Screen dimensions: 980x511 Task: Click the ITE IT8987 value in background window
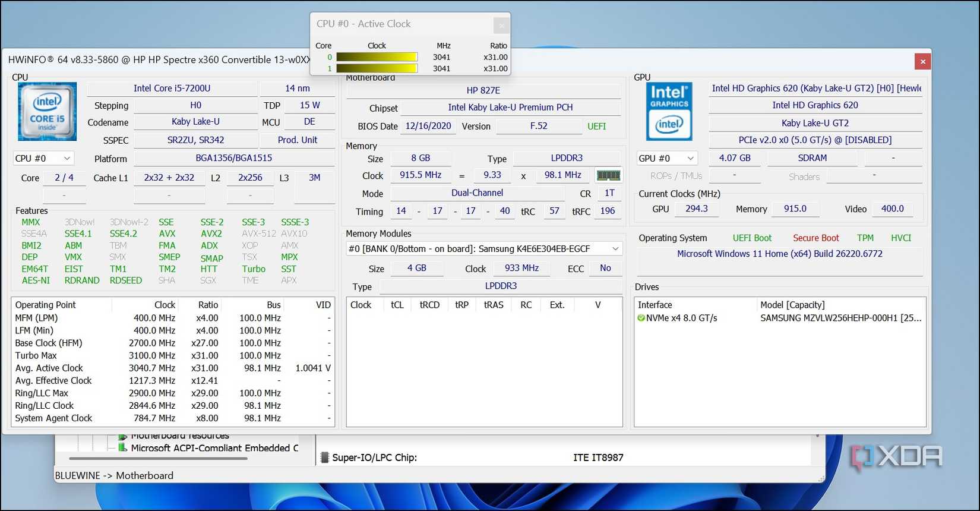598,458
